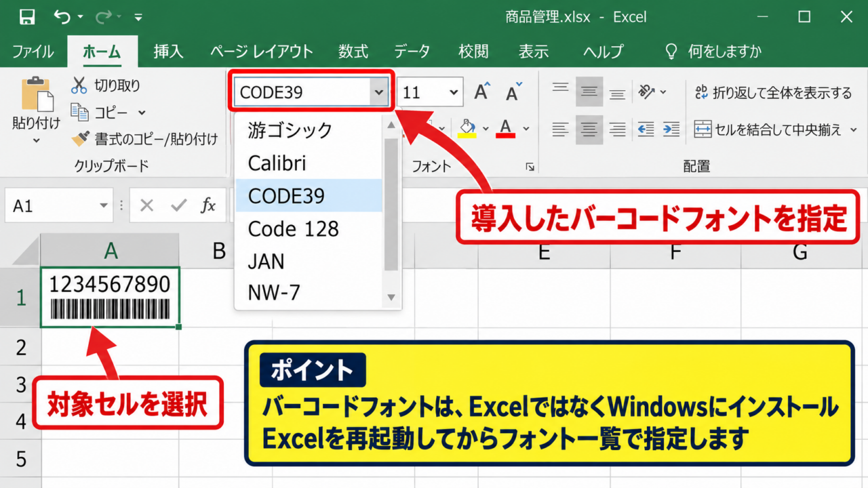
Task: Click the Undo arrow icon
Action: pos(62,16)
